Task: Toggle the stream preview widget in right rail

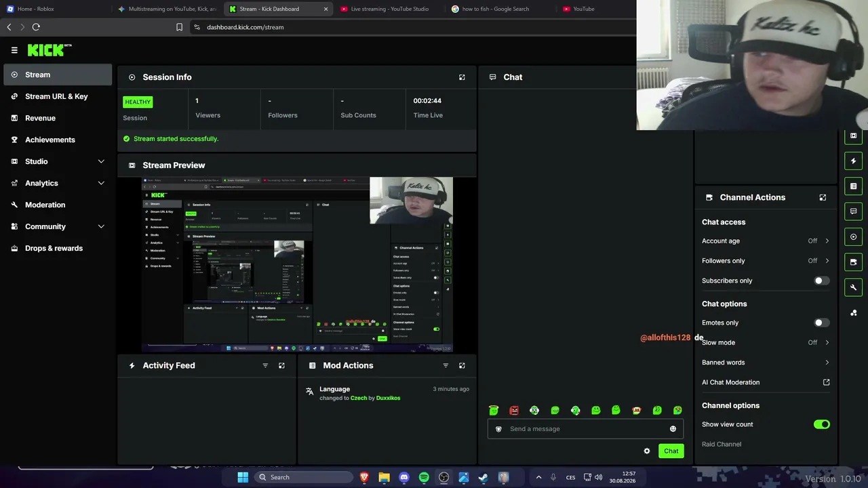Action: click(x=854, y=136)
